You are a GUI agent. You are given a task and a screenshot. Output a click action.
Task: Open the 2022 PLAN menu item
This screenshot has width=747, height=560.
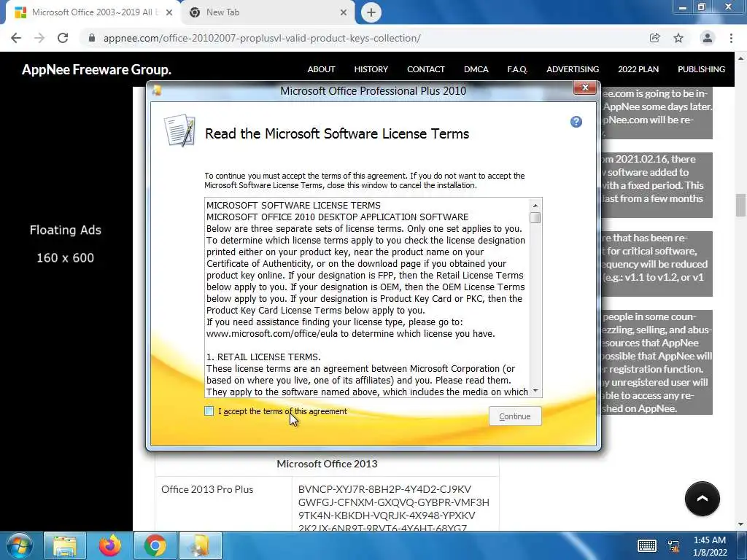pos(638,69)
